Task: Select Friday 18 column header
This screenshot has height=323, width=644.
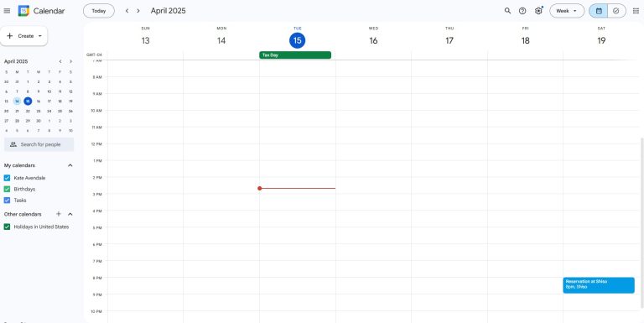Action: click(525, 37)
